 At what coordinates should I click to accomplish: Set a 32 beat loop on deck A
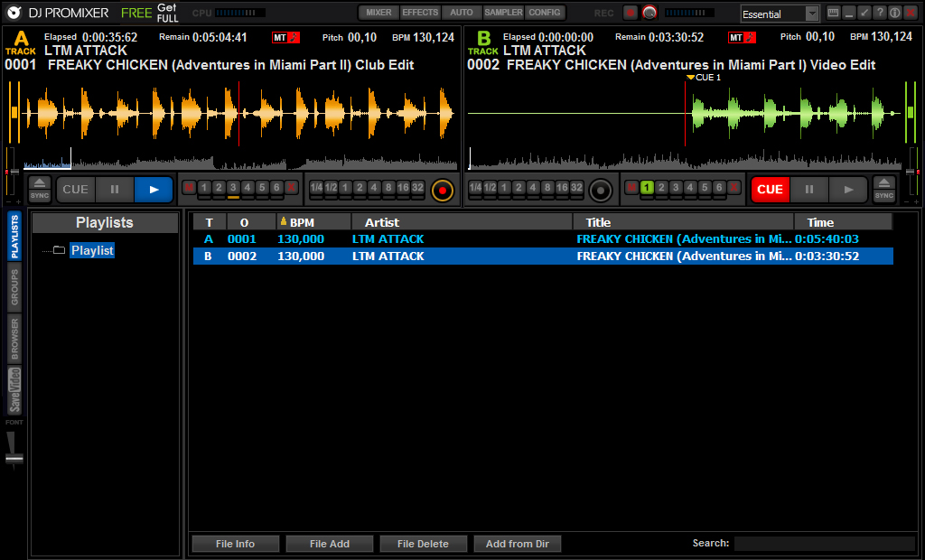click(x=417, y=188)
